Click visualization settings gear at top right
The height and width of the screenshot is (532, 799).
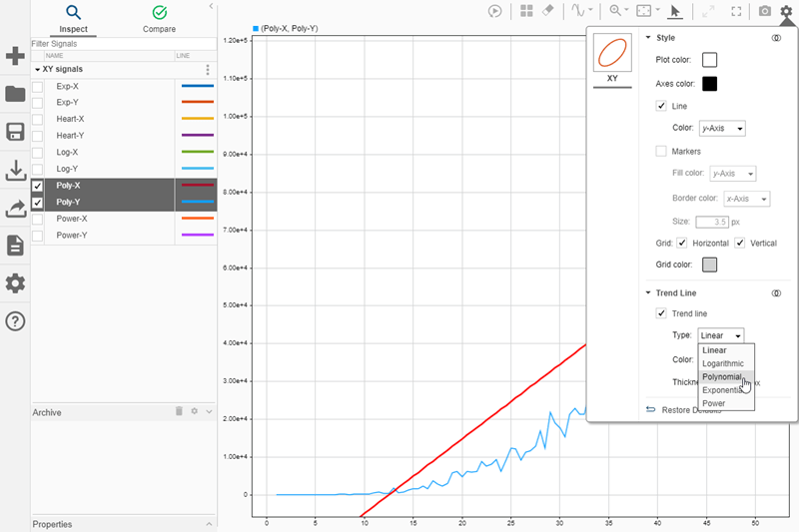[786, 11]
